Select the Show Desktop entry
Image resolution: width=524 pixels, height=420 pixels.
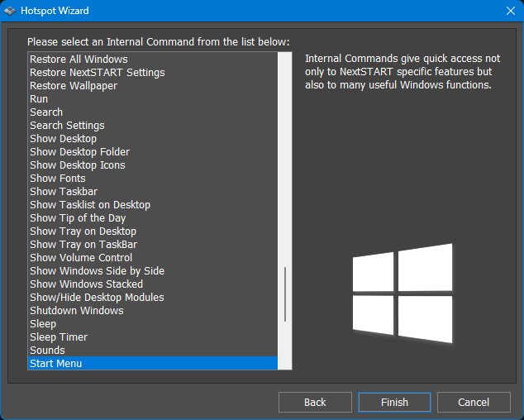[153, 138]
